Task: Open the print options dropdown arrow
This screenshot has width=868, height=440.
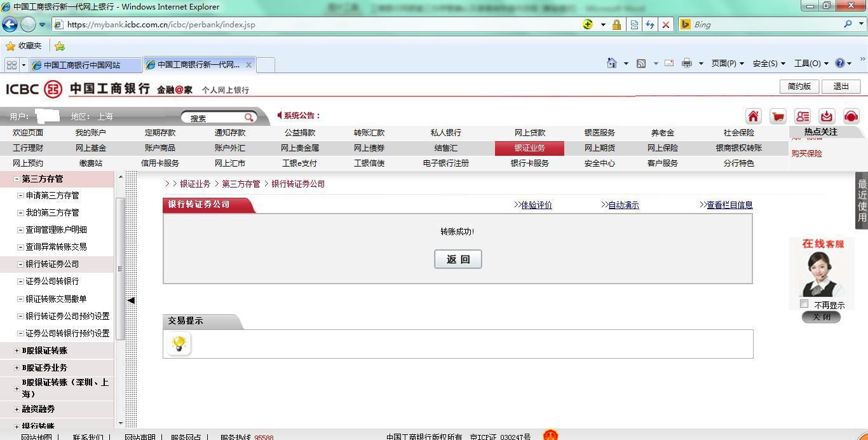Action: tap(701, 64)
